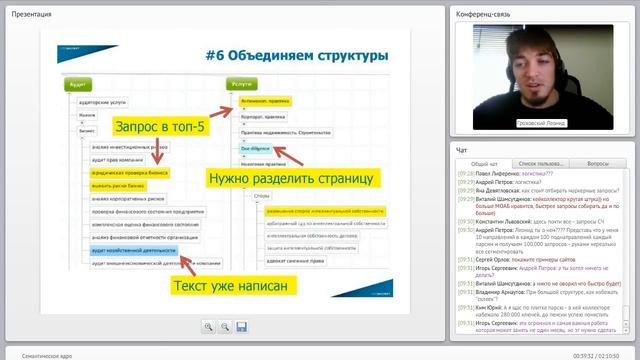Click the Семантическое ядро title in bottom bar

coord(47,356)
